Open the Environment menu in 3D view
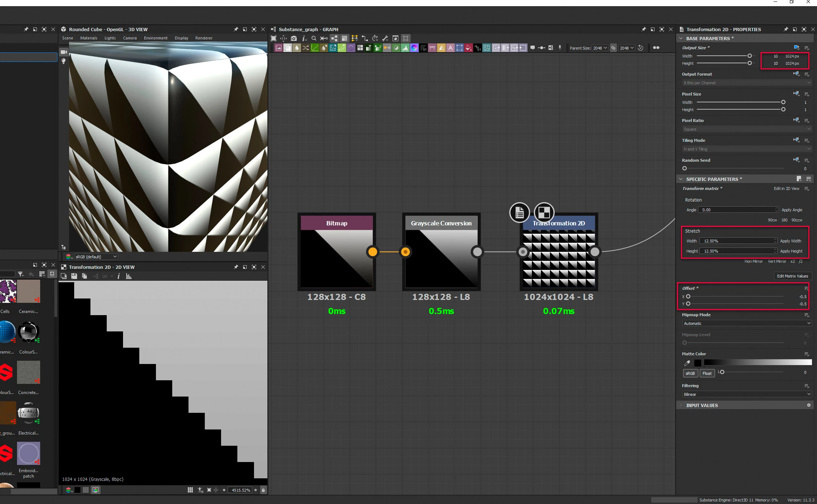Viewport: 817px width, 504px height. (156, 38)
